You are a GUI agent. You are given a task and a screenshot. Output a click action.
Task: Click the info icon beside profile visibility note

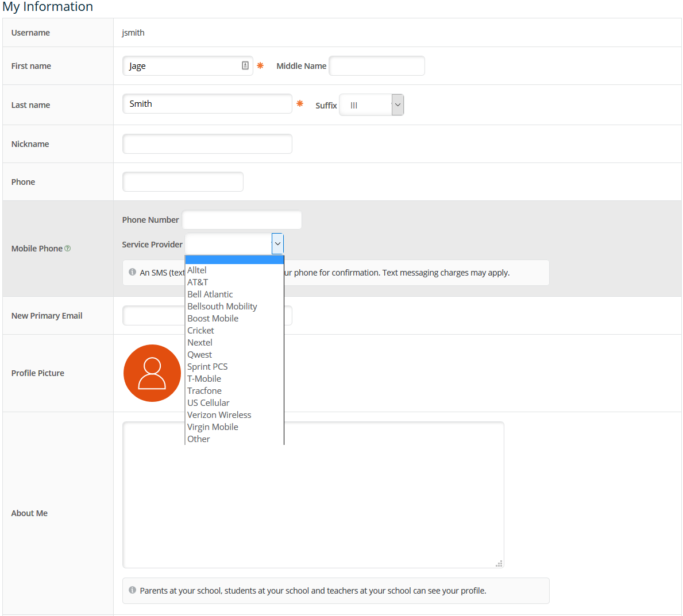pos(133,590)
